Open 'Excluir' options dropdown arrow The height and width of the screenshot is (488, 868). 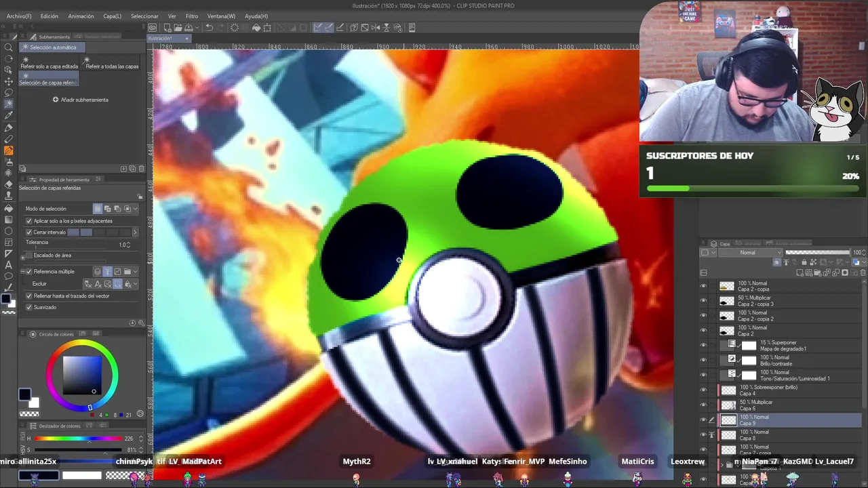[136, 284]
